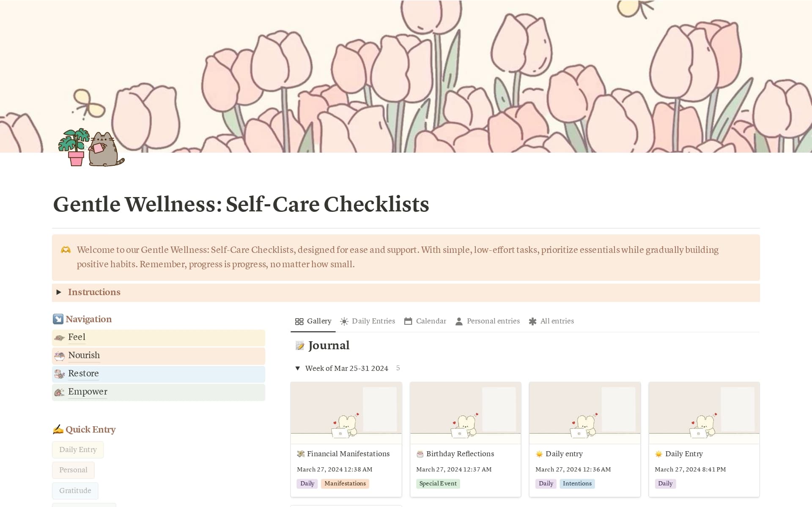Click the memo icon beside Journal heading
The height and width of the screenshot is (507, 812).
click(x=299, y=345)
